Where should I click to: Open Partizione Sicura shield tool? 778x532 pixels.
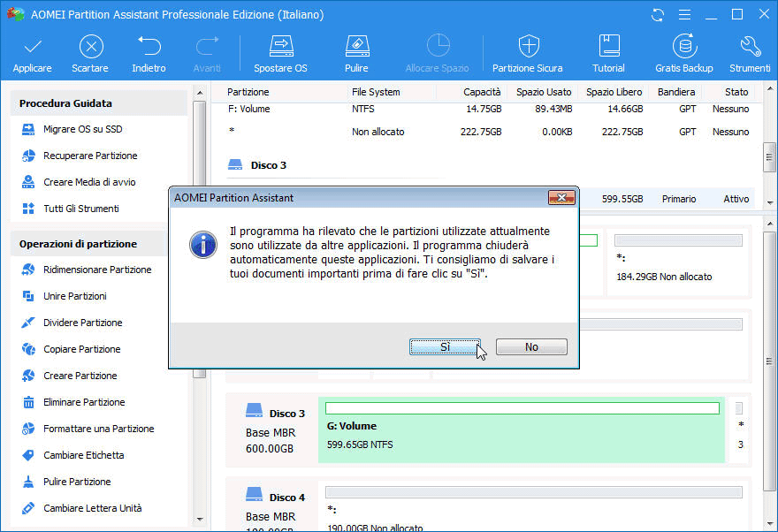click(528, 54)
